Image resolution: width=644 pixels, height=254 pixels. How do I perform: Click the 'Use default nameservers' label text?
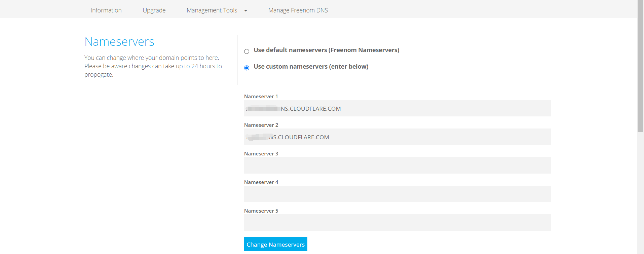pos(326,50)
